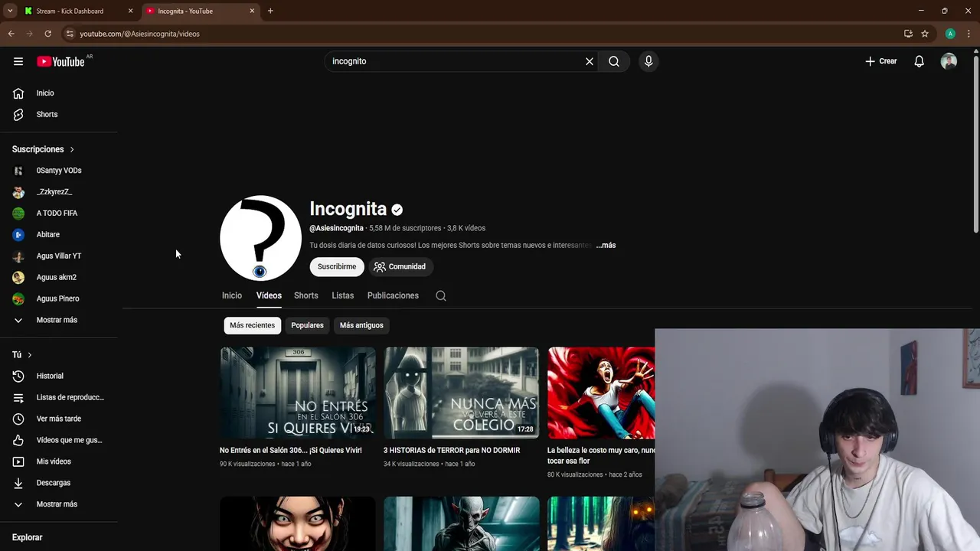Expand the Tú section chevron

click(x=30, y=355)
